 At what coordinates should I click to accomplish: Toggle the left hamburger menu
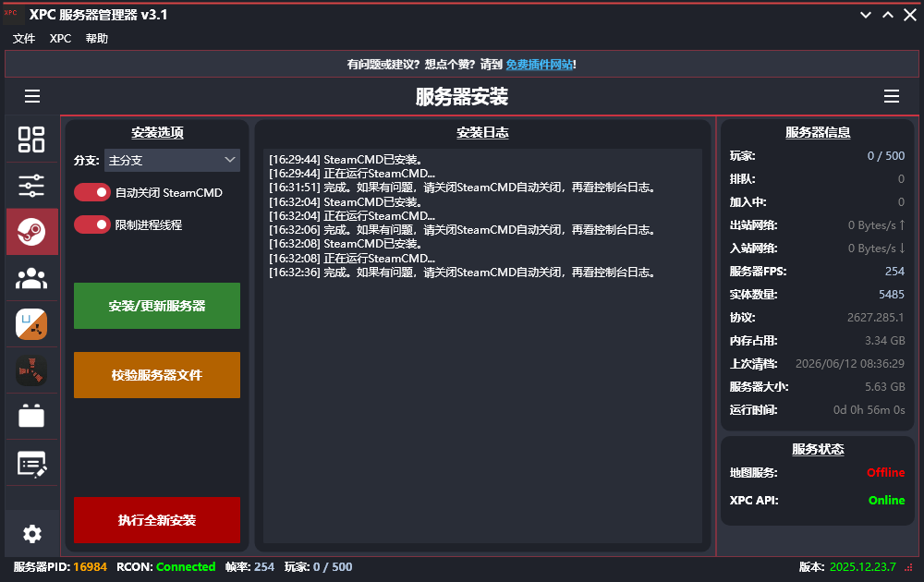[32, 96]
